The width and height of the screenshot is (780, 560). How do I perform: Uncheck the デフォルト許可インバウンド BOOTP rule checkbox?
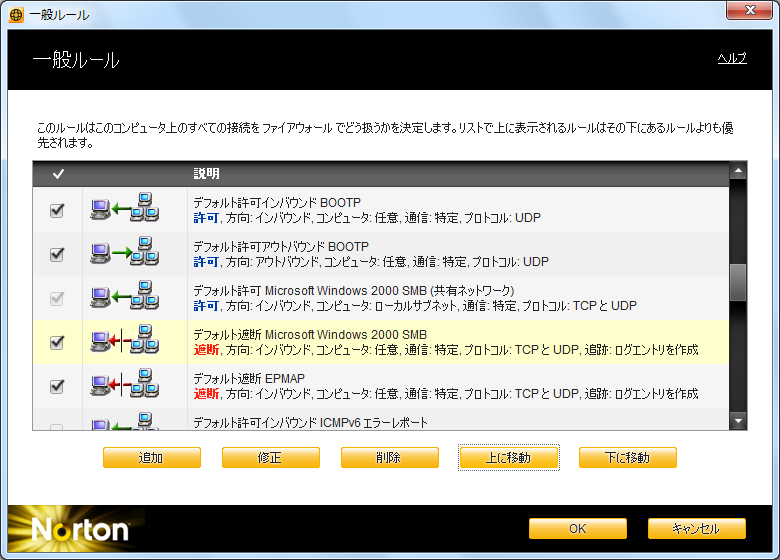(57, 210)
